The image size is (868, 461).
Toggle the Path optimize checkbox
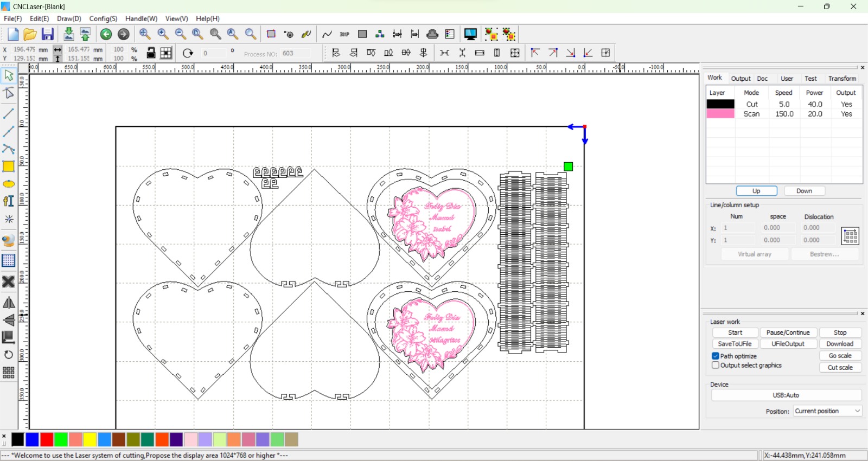click(x=716, y=356)
